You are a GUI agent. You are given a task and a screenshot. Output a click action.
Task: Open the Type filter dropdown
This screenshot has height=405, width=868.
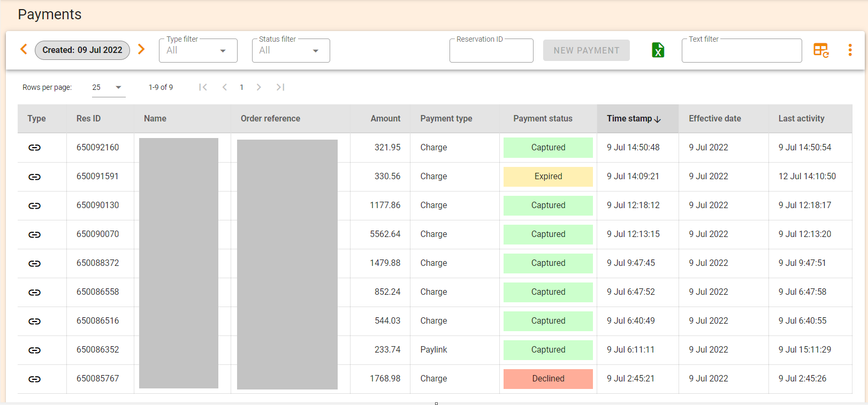pos(198,50)
